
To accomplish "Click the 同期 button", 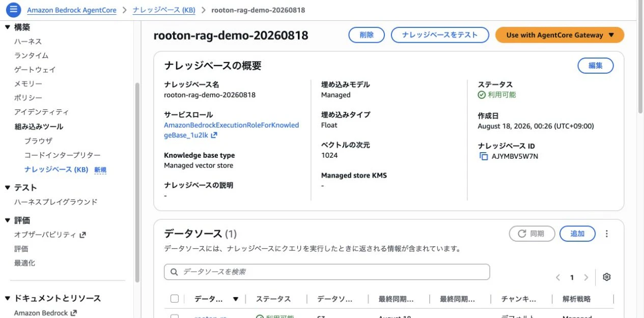I will coord(531,234).
